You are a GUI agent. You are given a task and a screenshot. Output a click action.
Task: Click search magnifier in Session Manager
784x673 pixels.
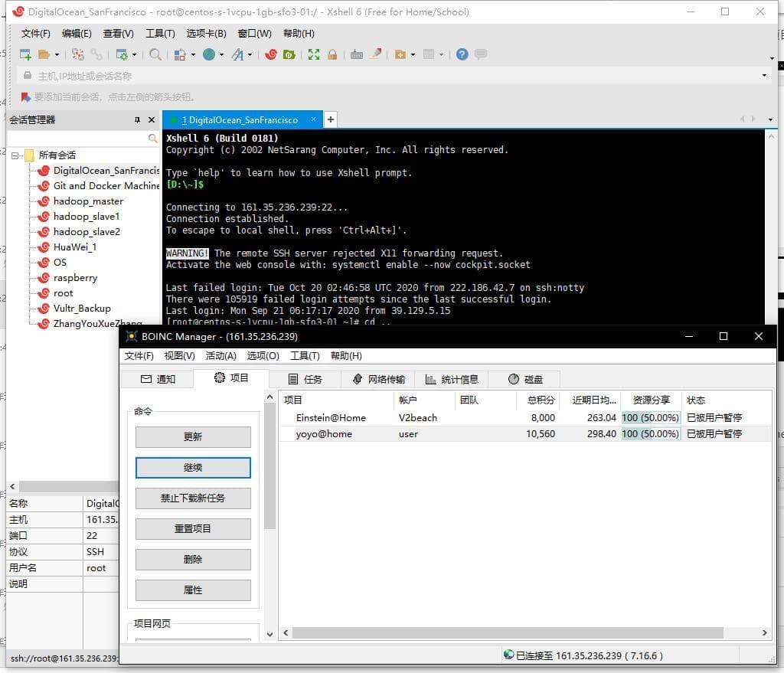coord(152,139)
